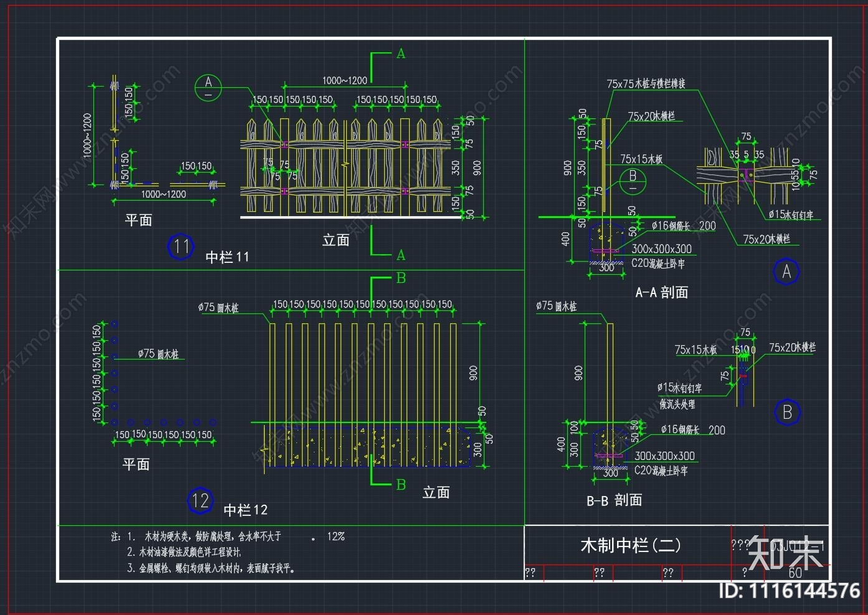
Task: Select "75x15木板" label in detail B
Action: (696, 350)
